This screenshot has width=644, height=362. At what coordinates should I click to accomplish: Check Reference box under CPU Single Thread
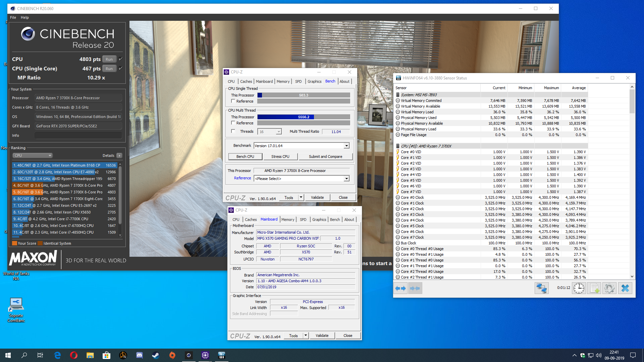point(233,101)
